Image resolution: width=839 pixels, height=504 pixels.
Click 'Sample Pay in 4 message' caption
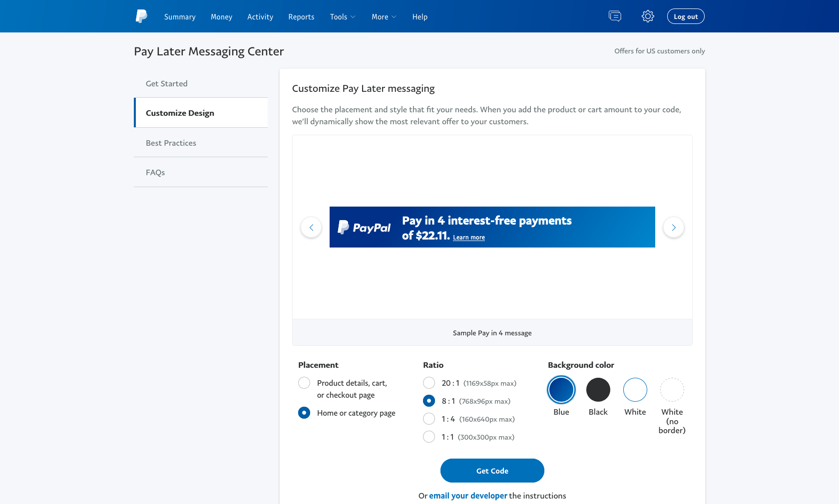[x=492, y=333]
